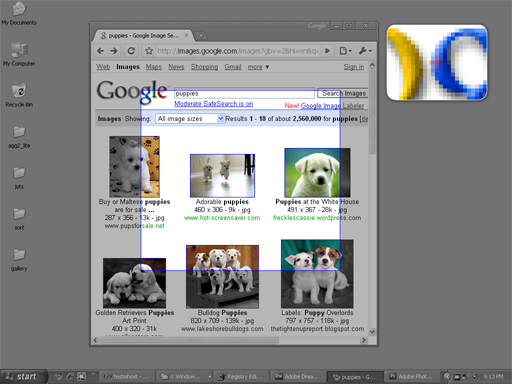The image size is (512, 384).
Task: Click the Chrome address bar URL
Action: [238, 51]
